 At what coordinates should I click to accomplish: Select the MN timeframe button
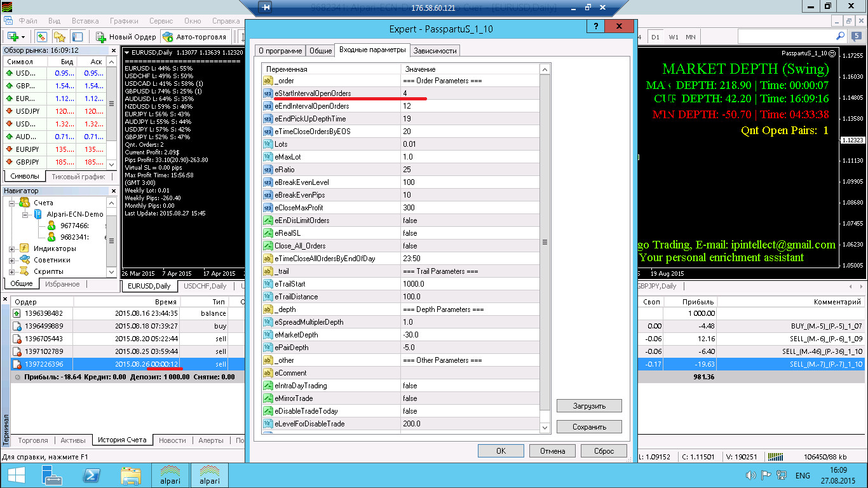[x=691, y=37]
